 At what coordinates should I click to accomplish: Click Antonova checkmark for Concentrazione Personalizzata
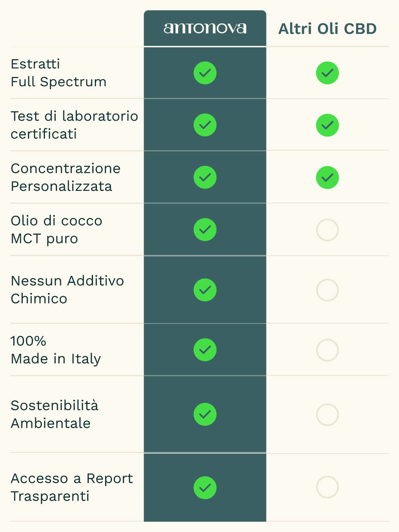[x=205, y=178]
